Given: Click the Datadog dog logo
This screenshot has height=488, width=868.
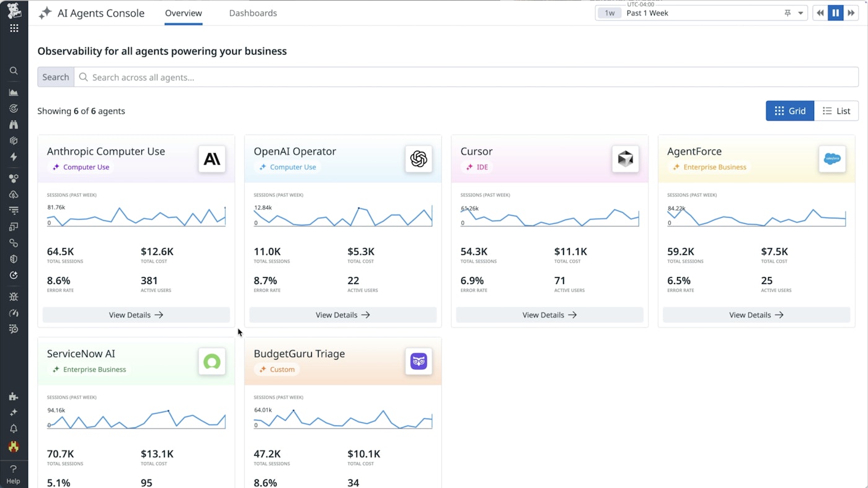Looking at the screenshot, I should [14, 11].
